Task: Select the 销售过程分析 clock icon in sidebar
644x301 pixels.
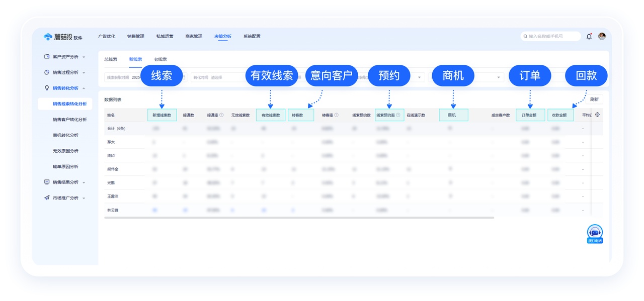Action: (47, 72)
